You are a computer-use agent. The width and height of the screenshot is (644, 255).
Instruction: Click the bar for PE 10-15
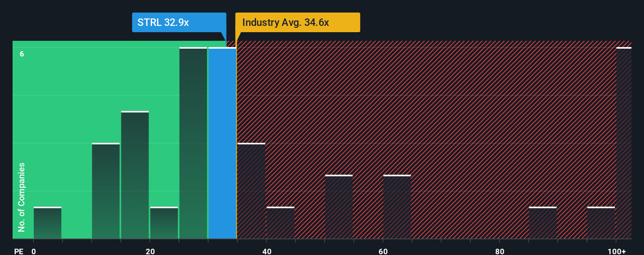[x=106, y=191]
